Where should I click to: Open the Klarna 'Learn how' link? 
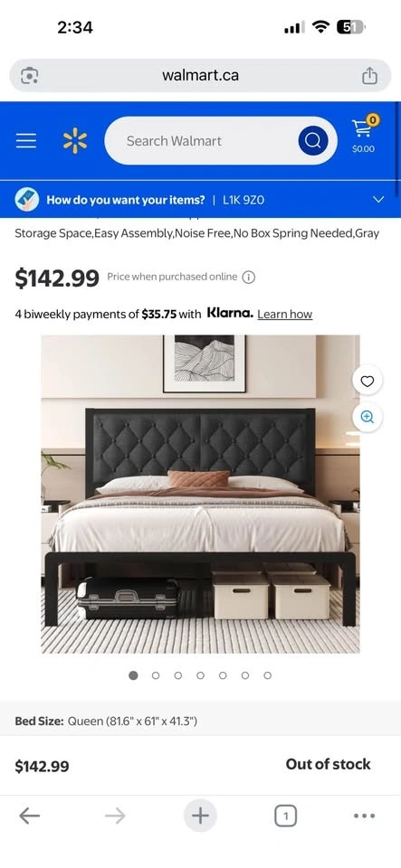tap(285, 315)
